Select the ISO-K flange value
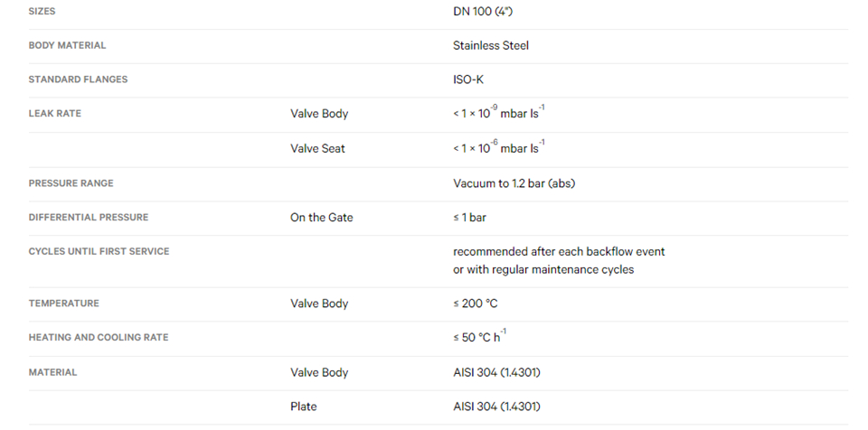This screenshot has height=430, width=868. click(x=468, y=79)
